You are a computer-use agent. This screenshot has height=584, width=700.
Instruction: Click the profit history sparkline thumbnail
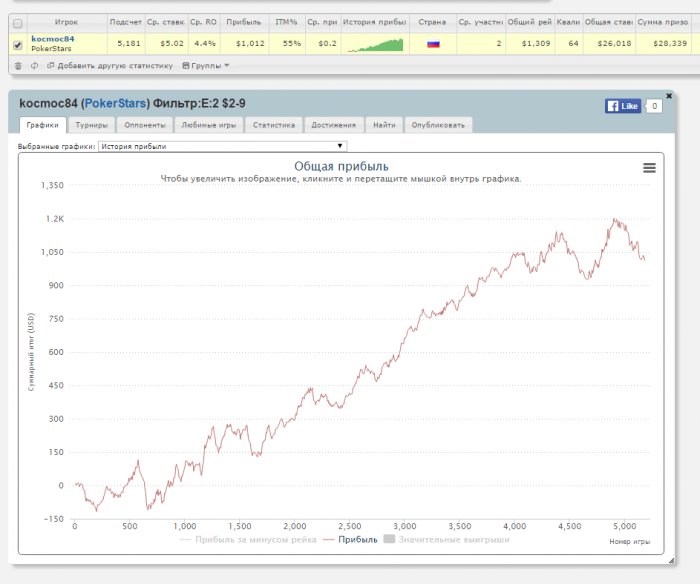tap(374, 44)
